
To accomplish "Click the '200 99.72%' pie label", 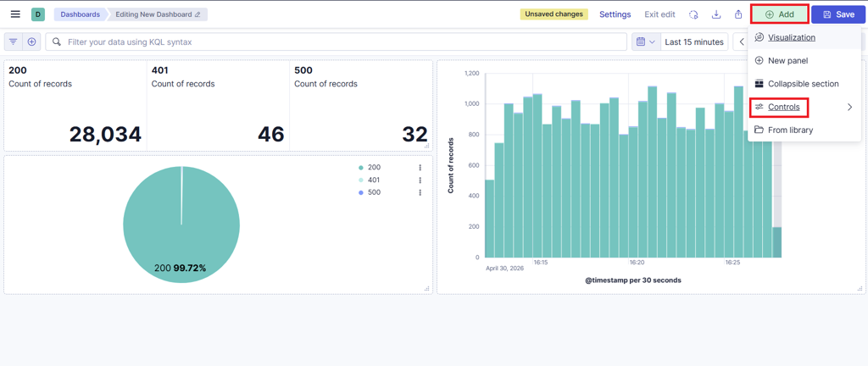I will [x=180, y=268].
